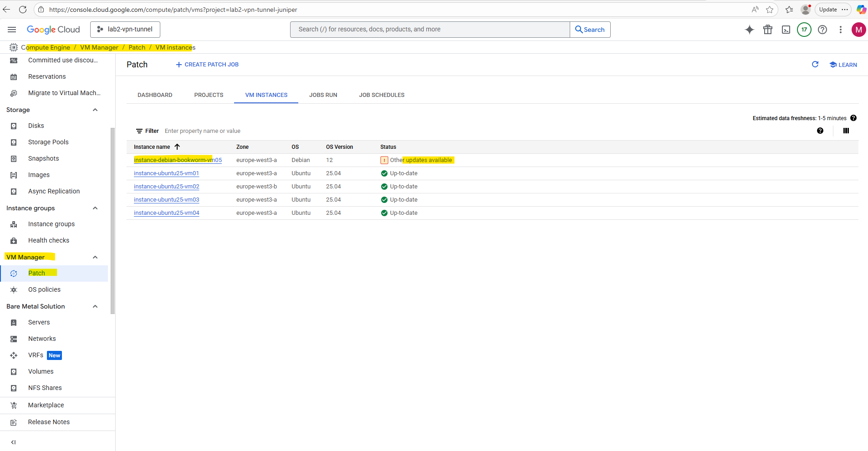The image size is (868, 451).
Task: Open instance-ubuntu25-vm03 link
Action: click(x=166, y=200)
